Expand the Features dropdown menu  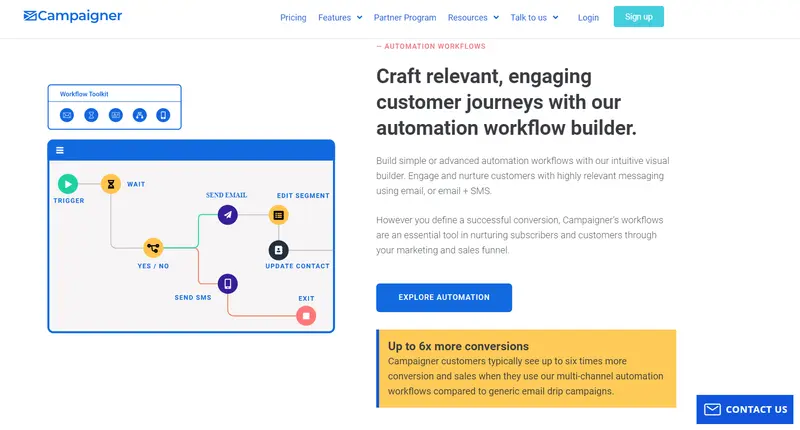coord(341,17)
